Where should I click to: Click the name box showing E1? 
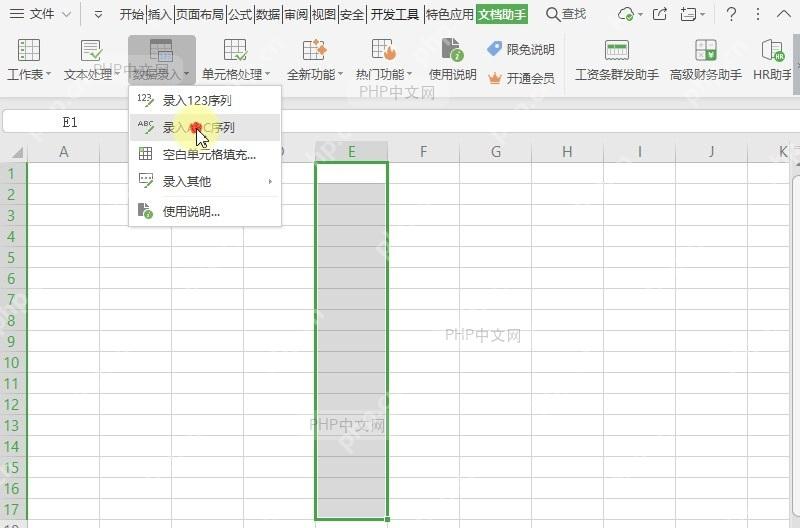point(69,122)
